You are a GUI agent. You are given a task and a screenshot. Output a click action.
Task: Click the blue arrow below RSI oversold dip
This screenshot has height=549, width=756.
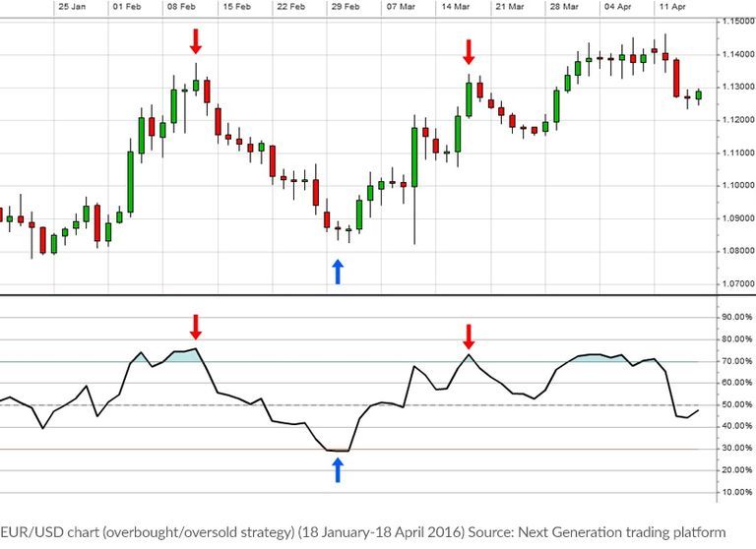(338, 470)
